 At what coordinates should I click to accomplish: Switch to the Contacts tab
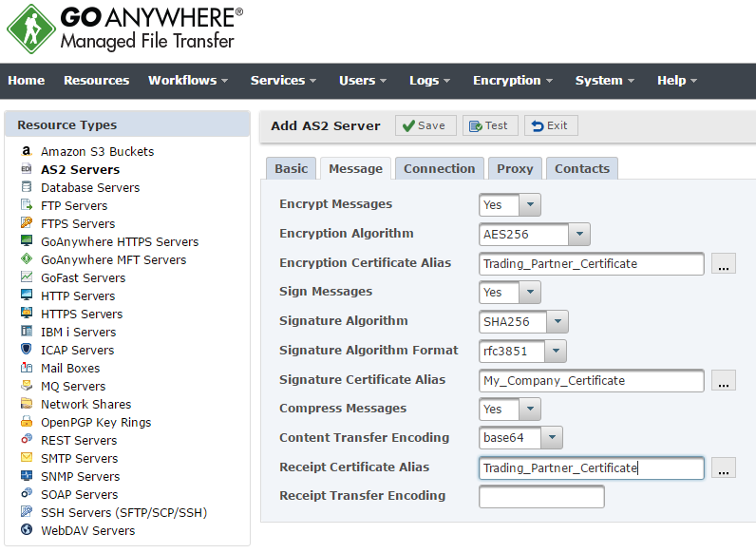(582, 168)
